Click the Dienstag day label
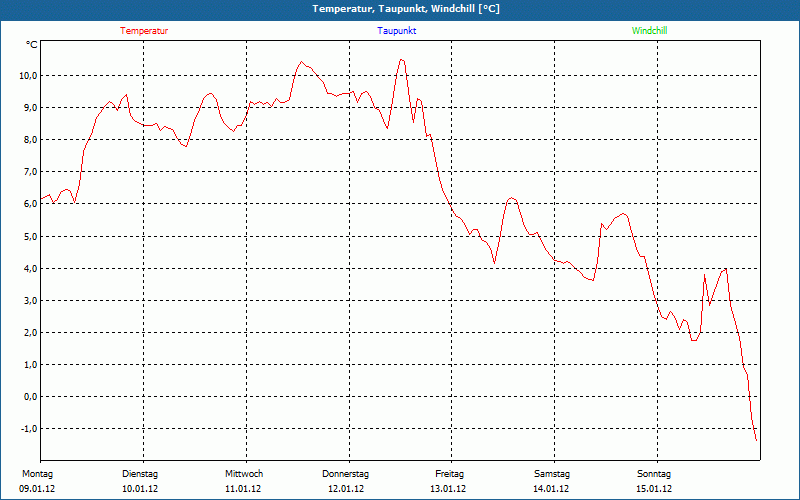The width and height of the screenshot is (800, 500). pyautogui.click(x=140, y=474)
